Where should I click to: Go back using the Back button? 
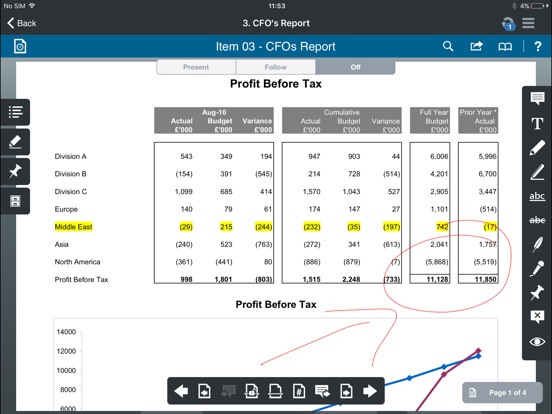[x=21, y=23]
